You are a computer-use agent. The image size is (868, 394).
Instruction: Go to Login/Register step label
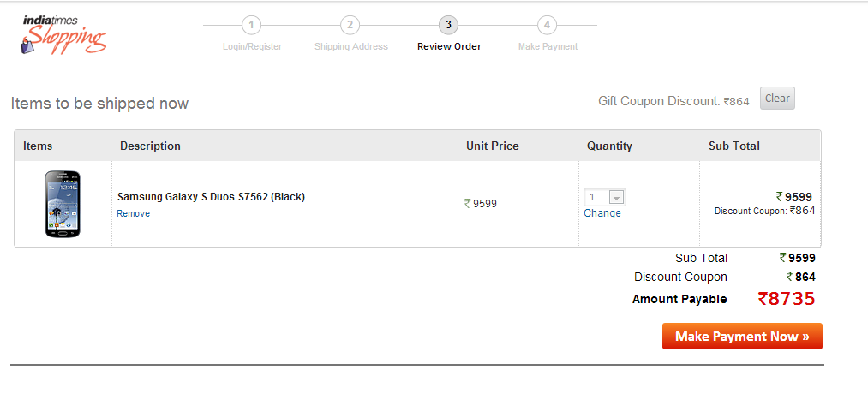click(253, 46)
